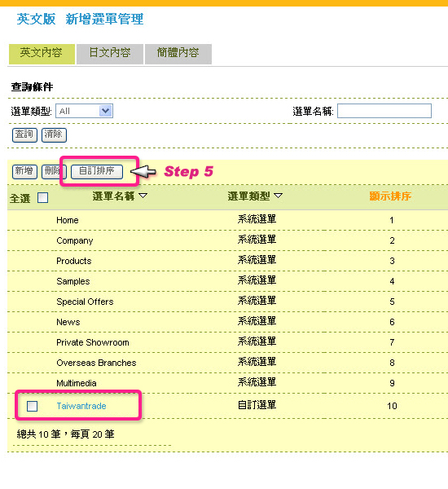The width and height of the screenshot is (448, 489).
Task: Open the 簡體內容 tab
Action: (178, 54)
